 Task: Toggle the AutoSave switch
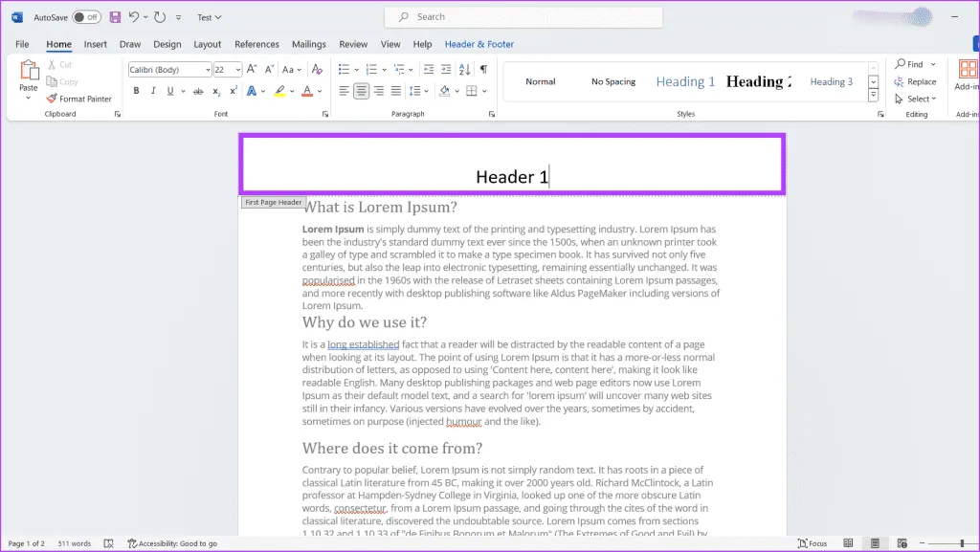(86, 17)
